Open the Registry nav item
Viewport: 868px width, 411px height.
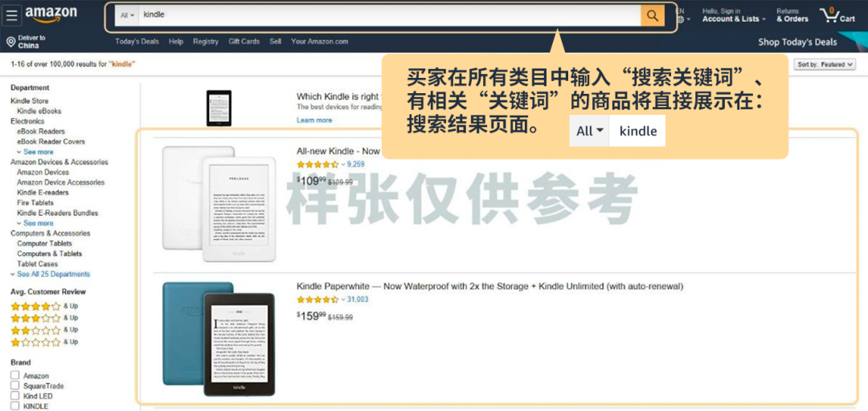[x=206, y=42]
